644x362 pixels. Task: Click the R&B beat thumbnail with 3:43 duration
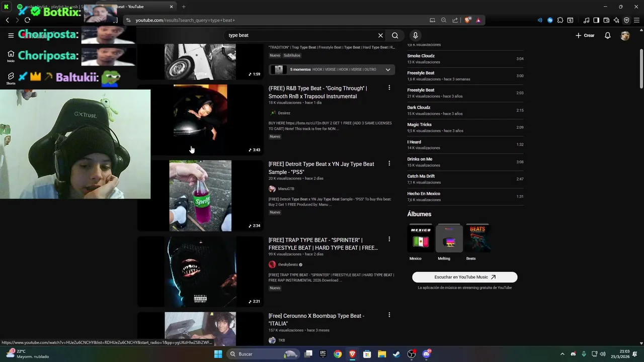(200, 120)
